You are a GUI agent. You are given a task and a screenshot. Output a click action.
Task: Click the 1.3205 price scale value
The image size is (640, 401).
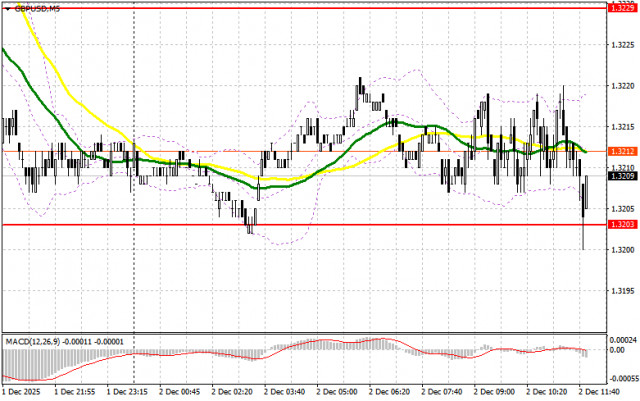[623, 209]
